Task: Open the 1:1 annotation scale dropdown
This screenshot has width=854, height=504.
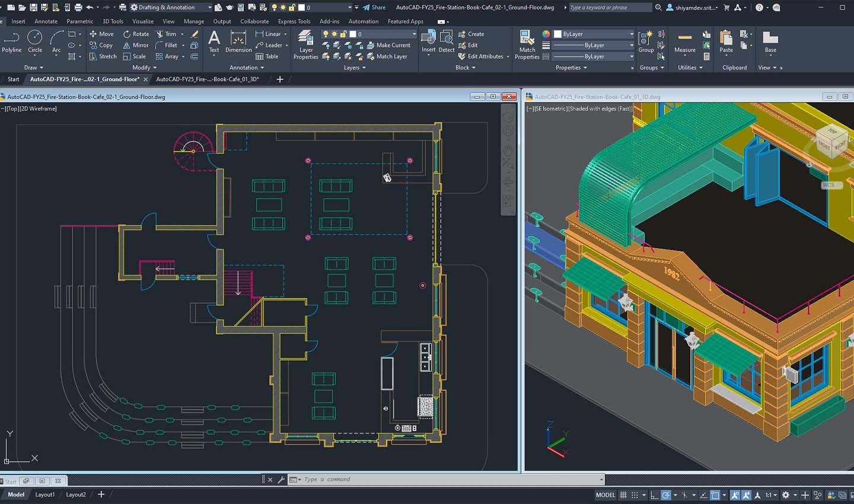Action: point(771,495)
